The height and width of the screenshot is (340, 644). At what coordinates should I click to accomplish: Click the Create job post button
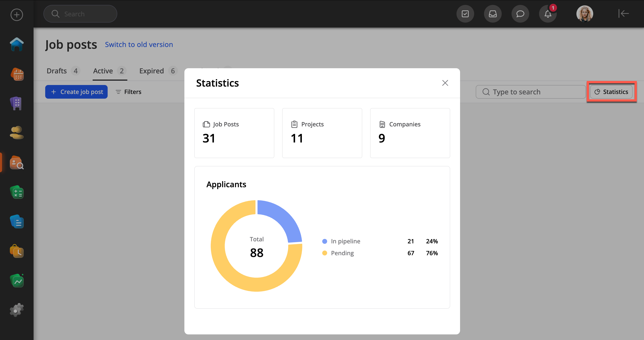pos(76,92)
